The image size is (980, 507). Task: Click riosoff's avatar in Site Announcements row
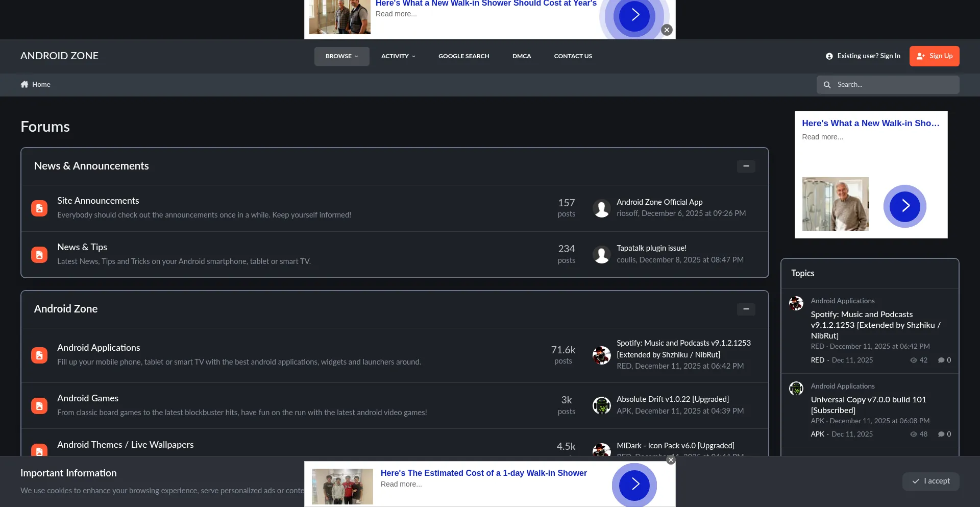pos(601,208)
